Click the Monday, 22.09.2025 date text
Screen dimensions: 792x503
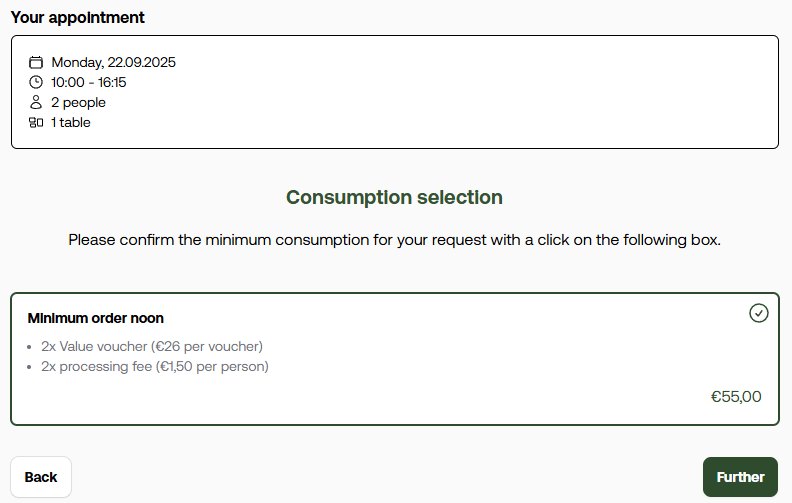114,62
